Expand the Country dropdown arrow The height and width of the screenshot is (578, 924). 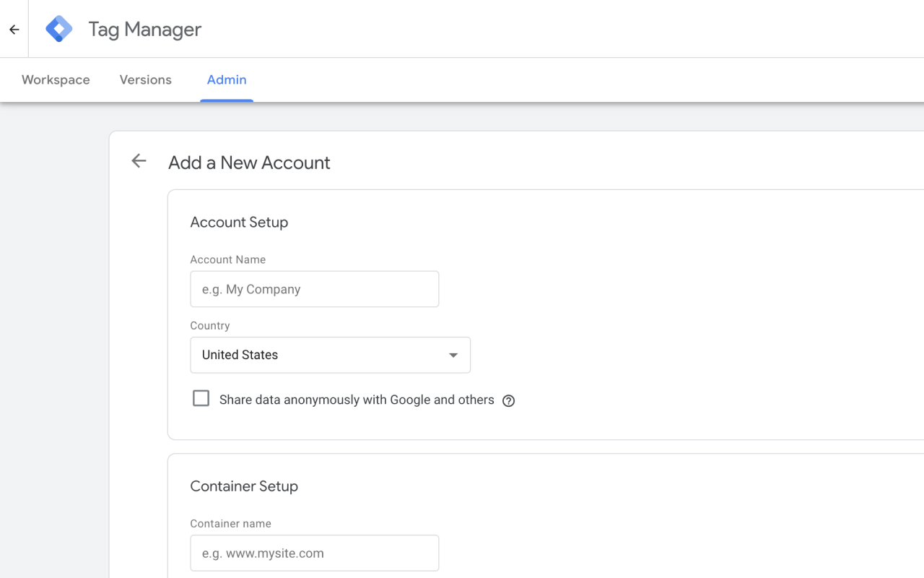tap(453, 355)
